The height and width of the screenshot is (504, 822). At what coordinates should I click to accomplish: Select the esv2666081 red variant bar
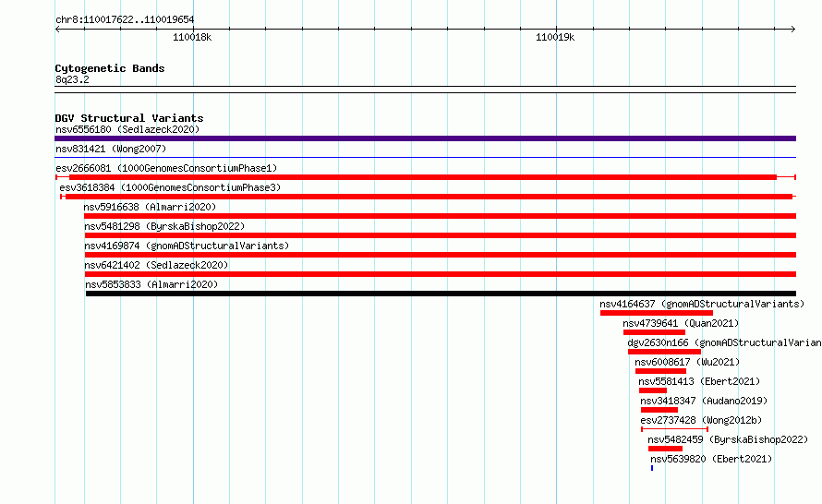(425, 177)
